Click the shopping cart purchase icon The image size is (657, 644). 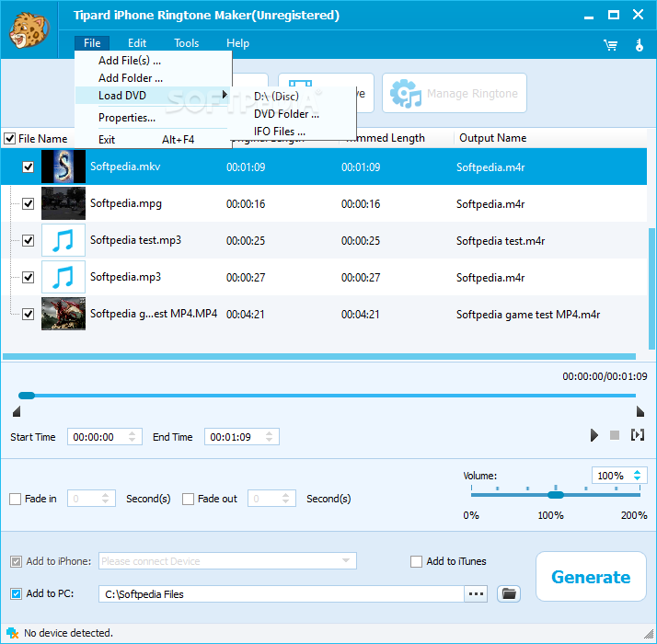[610, 45]
